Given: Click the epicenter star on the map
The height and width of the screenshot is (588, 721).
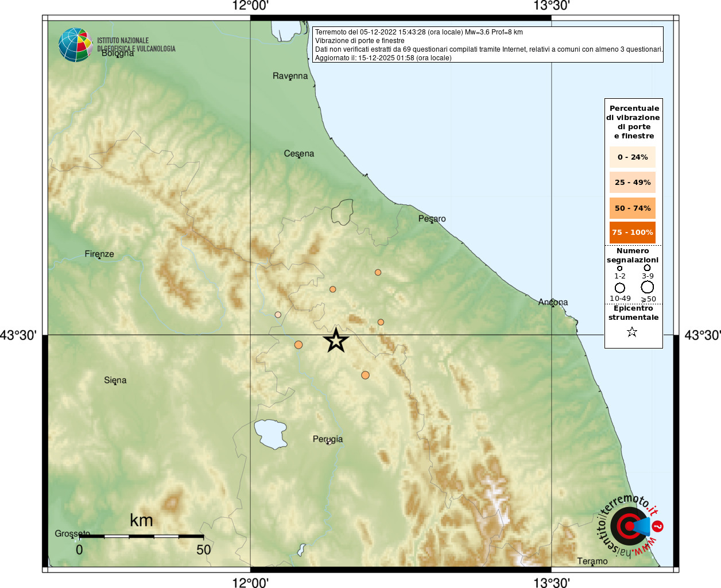Looking at the screenshot, I should pos(336,341).
